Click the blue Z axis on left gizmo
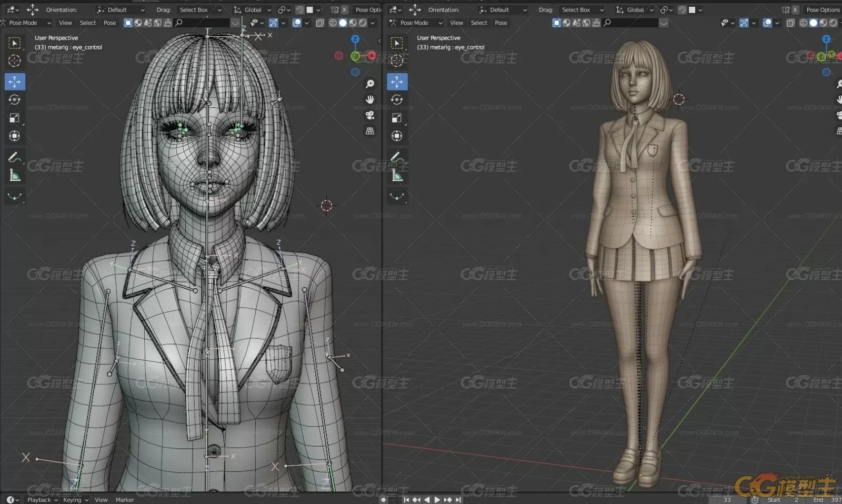842x504 pixels. coord(356,39)
